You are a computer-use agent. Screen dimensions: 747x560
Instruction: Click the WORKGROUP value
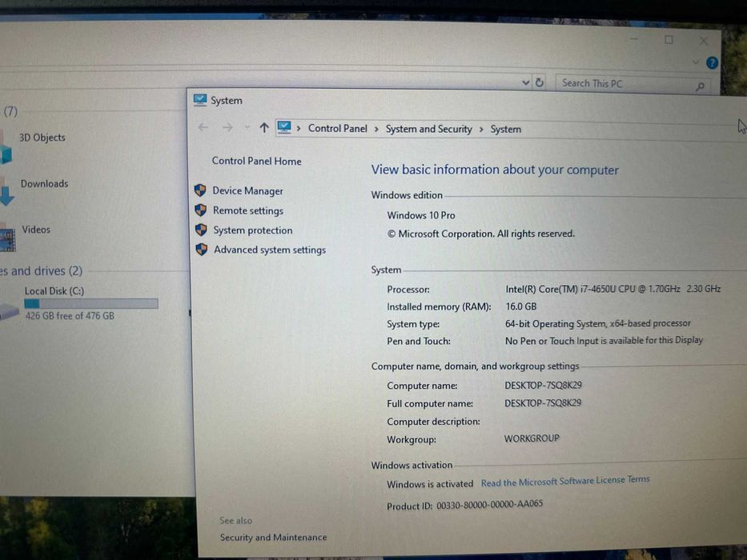point(532,438)
